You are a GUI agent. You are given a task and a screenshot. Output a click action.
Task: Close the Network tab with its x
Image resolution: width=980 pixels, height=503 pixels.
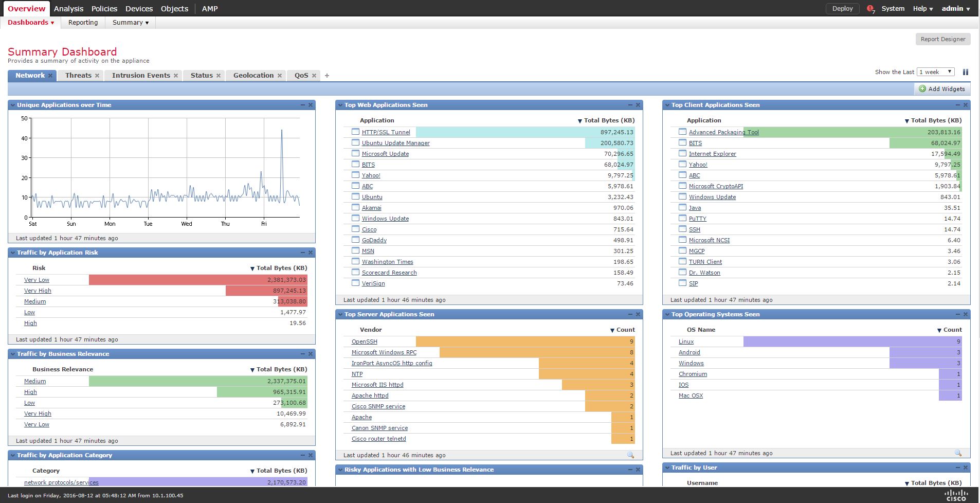coord(50,76)
